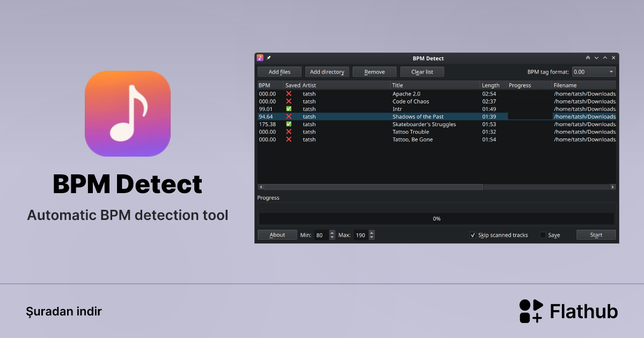Decrease the Max BPM value with down arrow
Viewport: 644px width, 338px height.
tap(371, 237)
